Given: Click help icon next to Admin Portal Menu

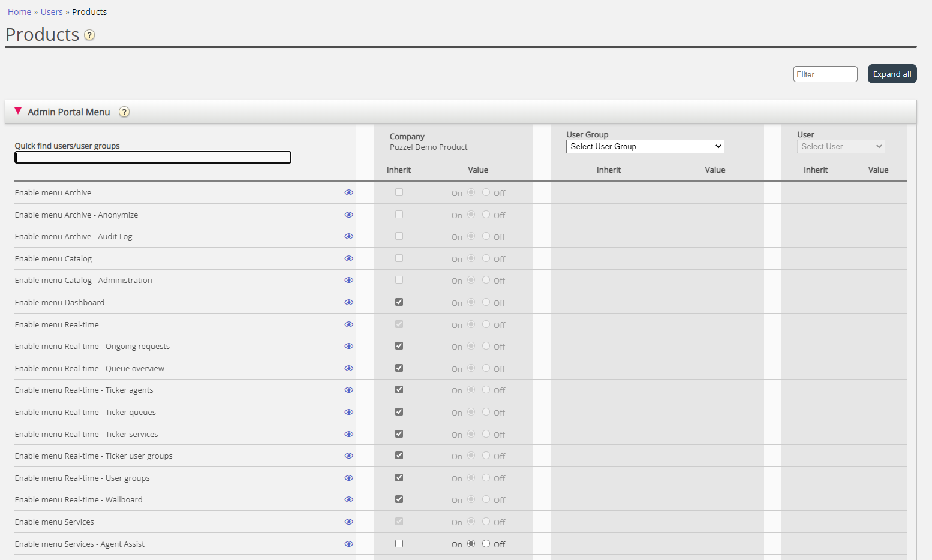Looking at the screenshot, I should 124,112.
